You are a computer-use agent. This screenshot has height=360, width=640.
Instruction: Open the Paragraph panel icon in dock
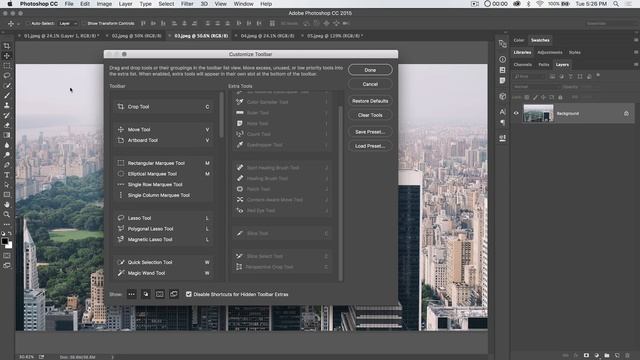point(502,122)
